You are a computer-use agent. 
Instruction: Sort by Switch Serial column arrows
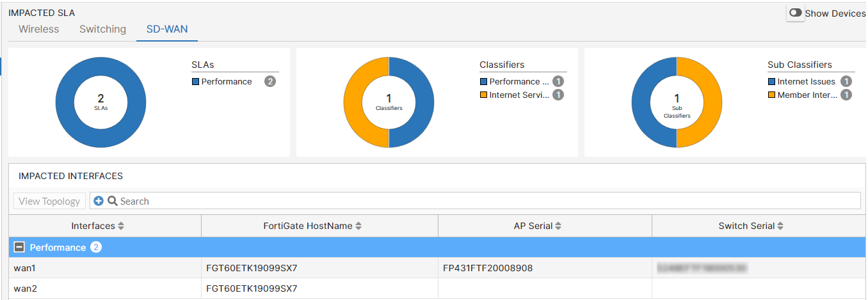pos(780,226)
